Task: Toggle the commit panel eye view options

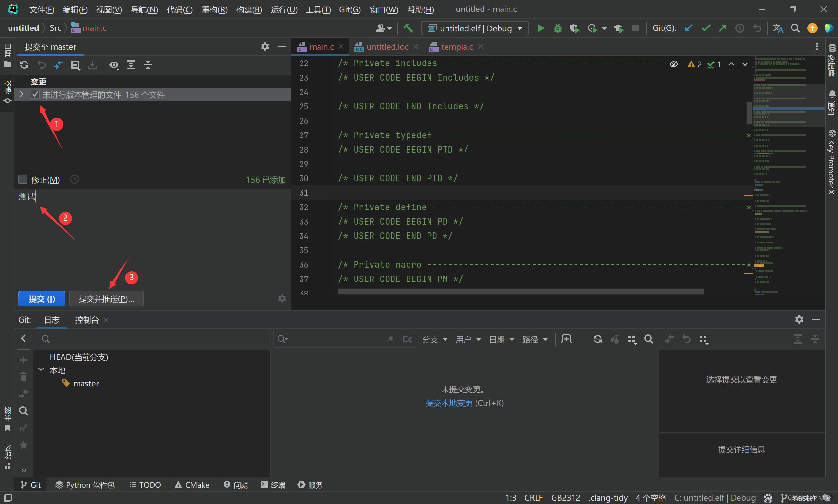Action: point(114,65)
